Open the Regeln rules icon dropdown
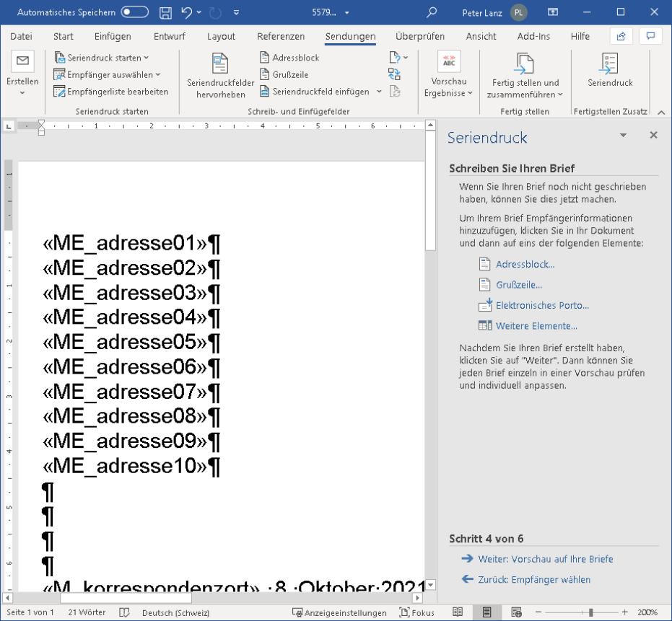 point(398,58)
